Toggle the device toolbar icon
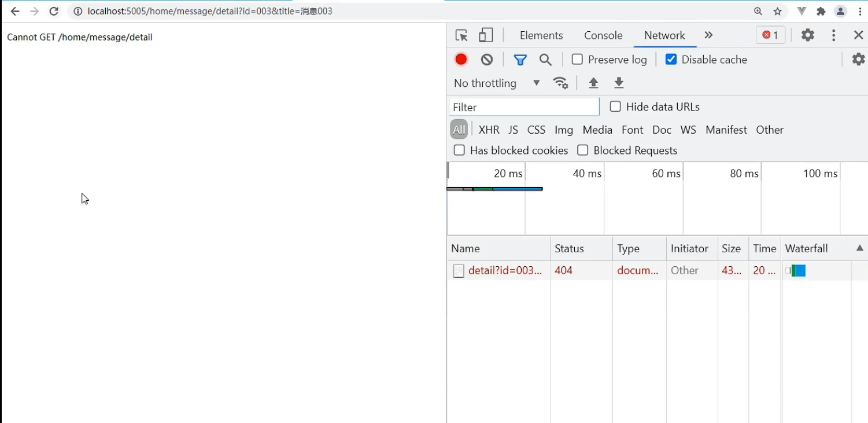 [486, 35]
